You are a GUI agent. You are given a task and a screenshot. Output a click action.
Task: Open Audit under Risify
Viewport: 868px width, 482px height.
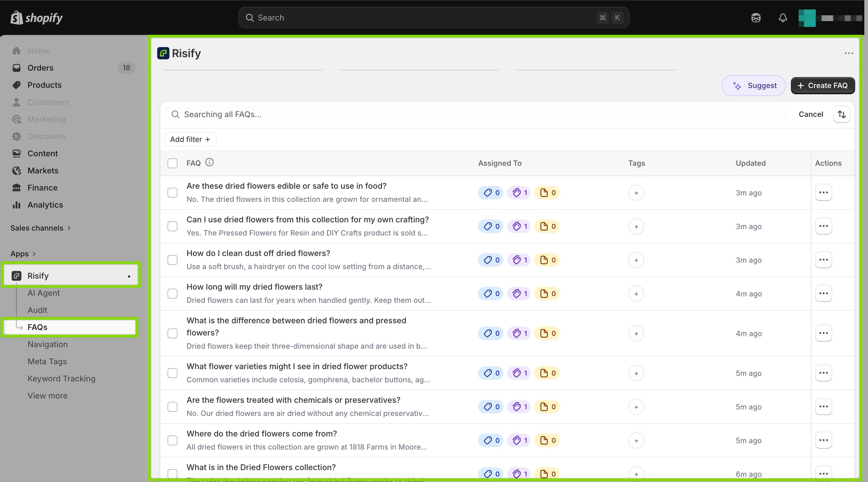pyautogui.click(x=37, y=310)
